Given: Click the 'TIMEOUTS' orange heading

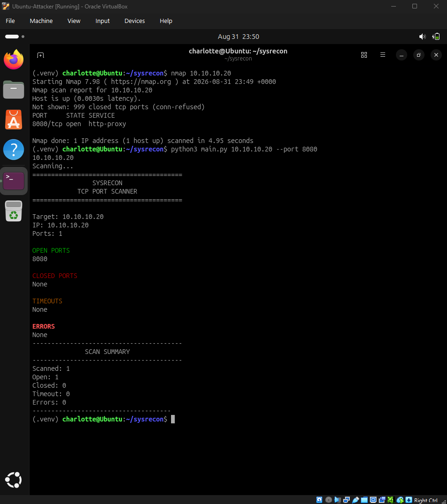Looking at the screenshot, I should (47, 301).
